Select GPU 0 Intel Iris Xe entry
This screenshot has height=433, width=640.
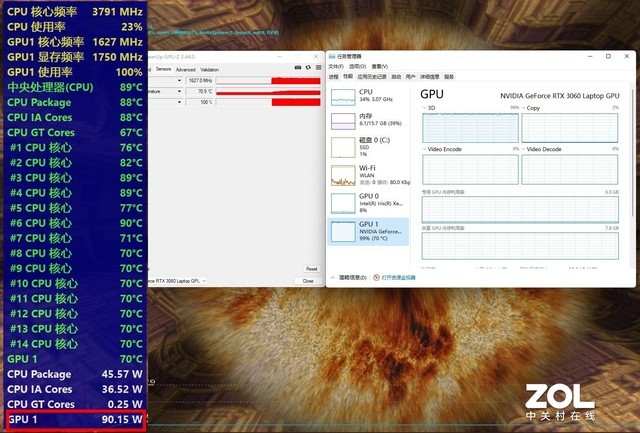pos(369,203)
